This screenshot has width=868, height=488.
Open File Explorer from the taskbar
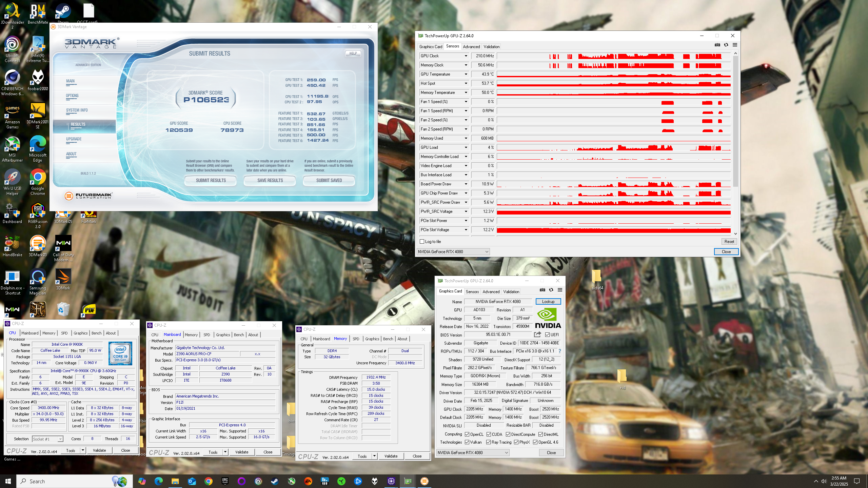coord(175,481)
